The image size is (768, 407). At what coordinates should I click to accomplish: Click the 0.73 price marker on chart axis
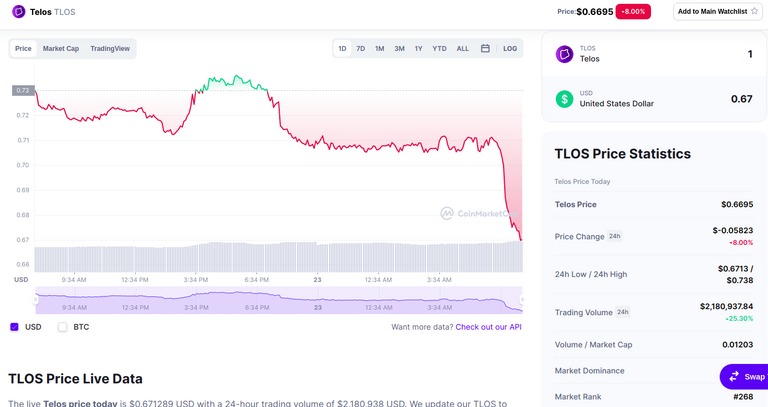click(23, 90)
